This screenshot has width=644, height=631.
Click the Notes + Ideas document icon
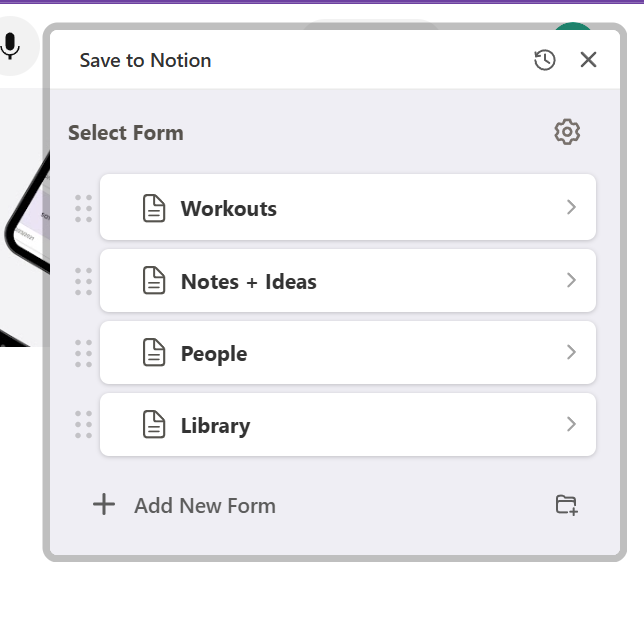click(x=154, y=281)
